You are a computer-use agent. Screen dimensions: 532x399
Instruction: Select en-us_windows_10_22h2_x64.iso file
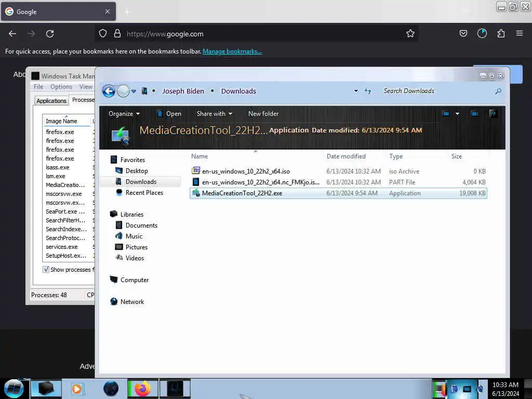(x=339, y=171)
